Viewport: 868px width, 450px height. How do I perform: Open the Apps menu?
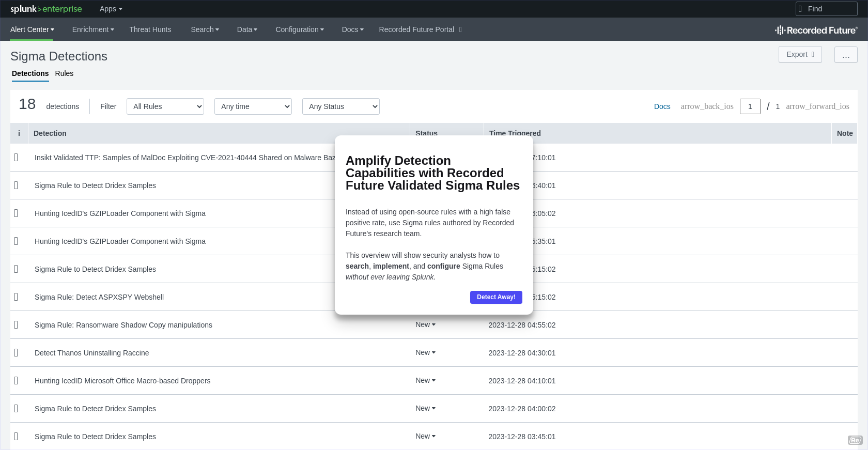111,9
